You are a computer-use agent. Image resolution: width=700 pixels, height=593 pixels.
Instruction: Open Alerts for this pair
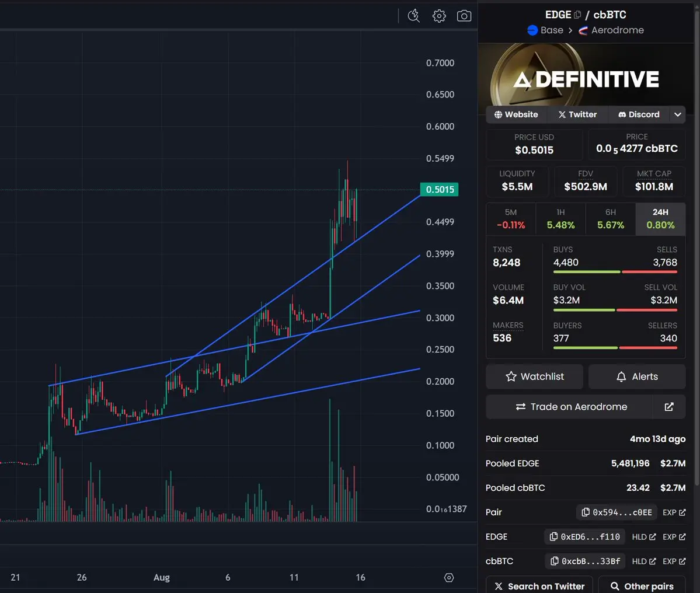(x=637, y=376)
